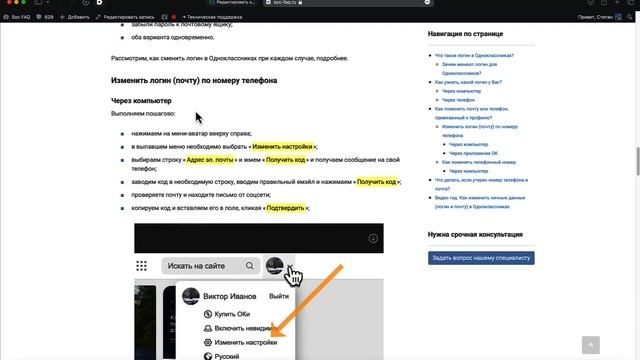640x360 pixels.
Task: Open Видео гид navigation link
Action: click(480, 202)
